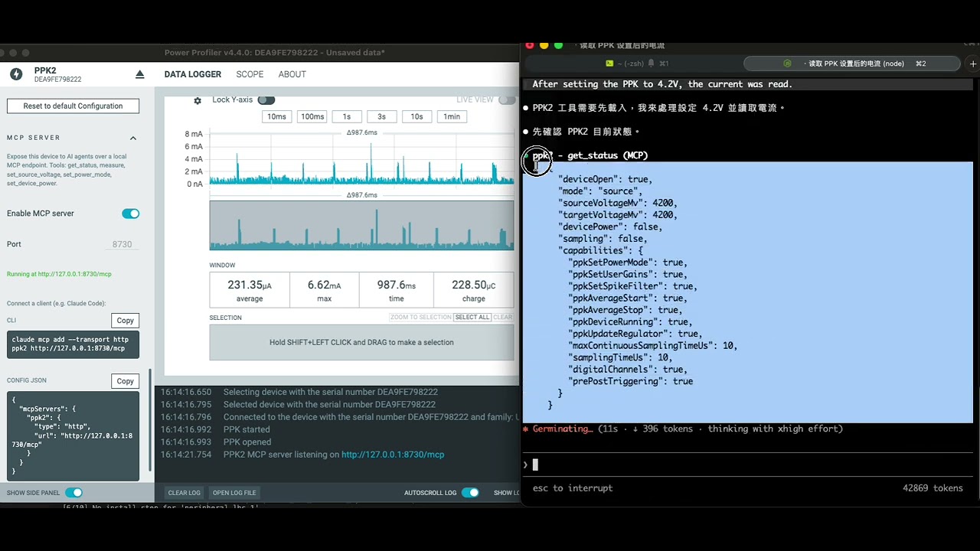Click the 'PPK opened' log entry
This screenshot has height=551, width=980.
click(247, 442)
